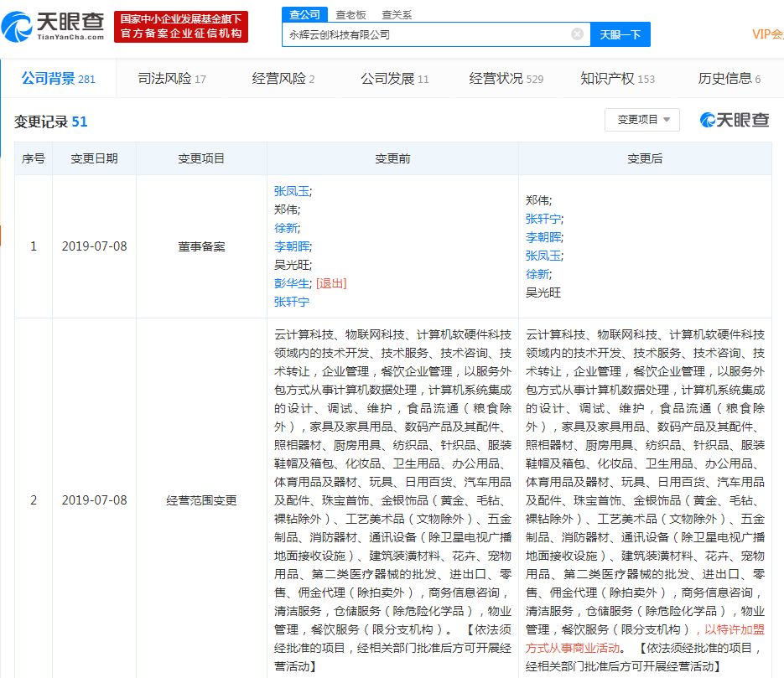Click the red 以特许加盟方式从事商业活动 text
This screenshot has height=678, width=784.
point(645,639)
